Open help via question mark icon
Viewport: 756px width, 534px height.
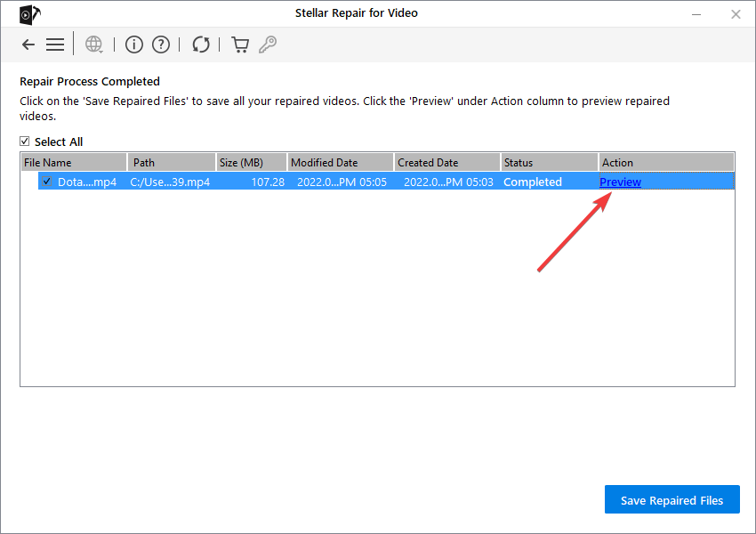(161, 44)
